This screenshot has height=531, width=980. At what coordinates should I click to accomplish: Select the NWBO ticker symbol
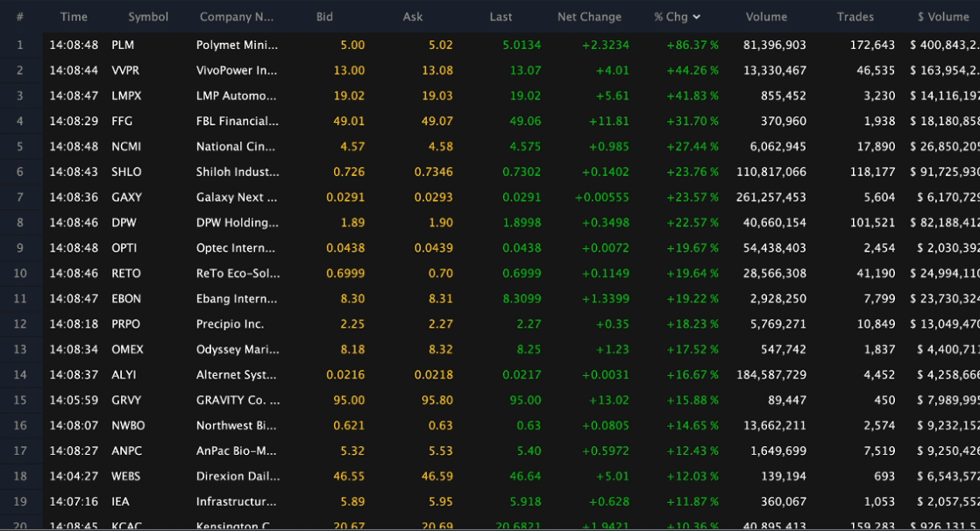[128, 426]
